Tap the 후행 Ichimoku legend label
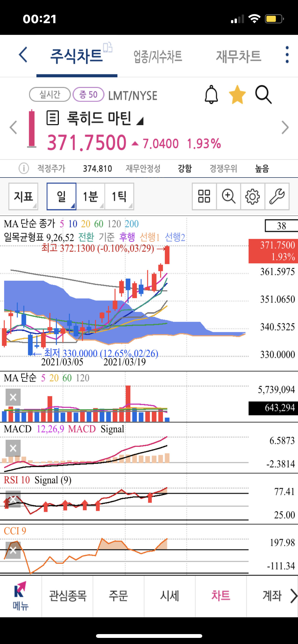298x644 pixels. (127, 237)
